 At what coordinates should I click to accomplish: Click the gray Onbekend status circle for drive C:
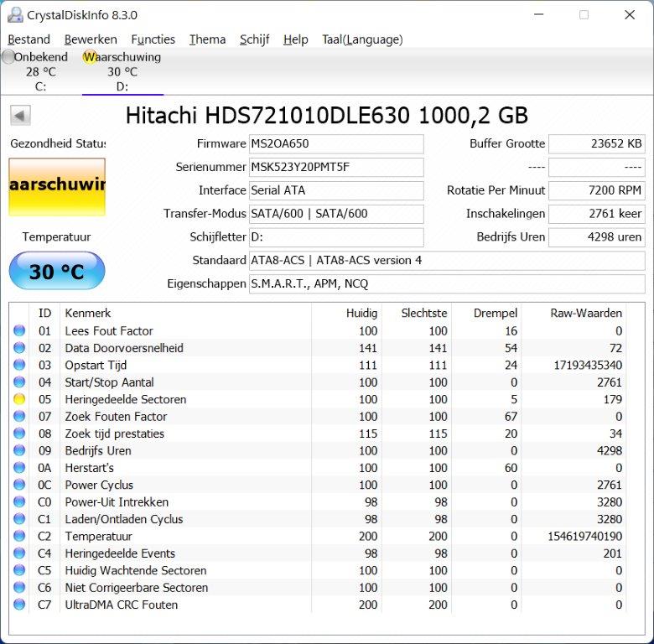[x=8, y=57]
